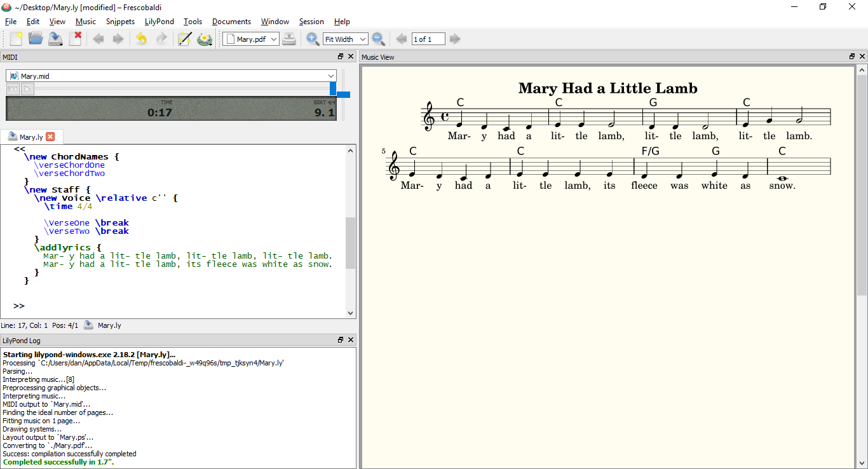Click the MIDI rewind to start button
This screenshot has width=868, height=469.
pos(13,89)
